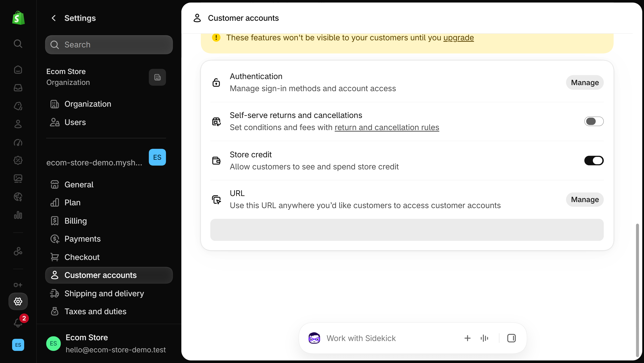Click Sidekick voice waveform button
Image resolution: width=644 pixels, height=363 pixels.
[x=484, y=338]
